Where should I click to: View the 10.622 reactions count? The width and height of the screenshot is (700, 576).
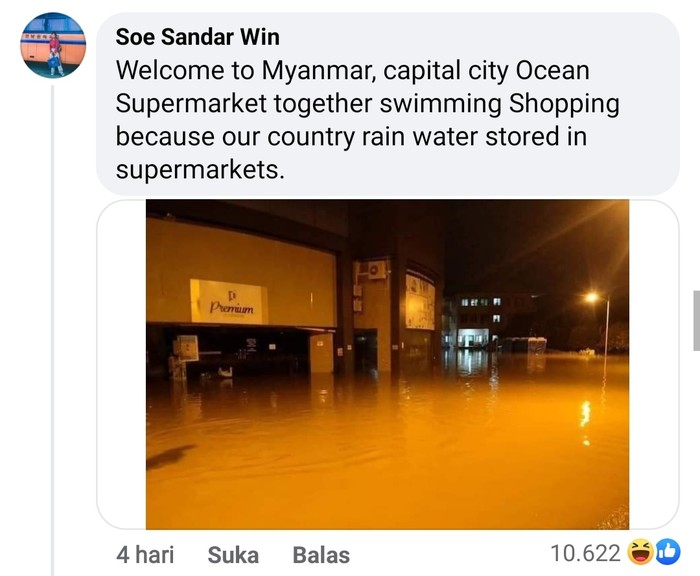[x=585, y=554]
